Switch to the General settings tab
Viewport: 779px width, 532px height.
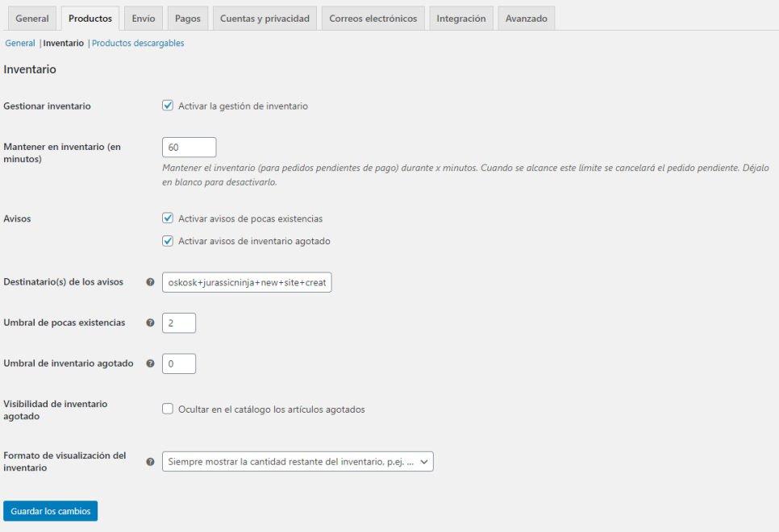(x=32, y=19)
